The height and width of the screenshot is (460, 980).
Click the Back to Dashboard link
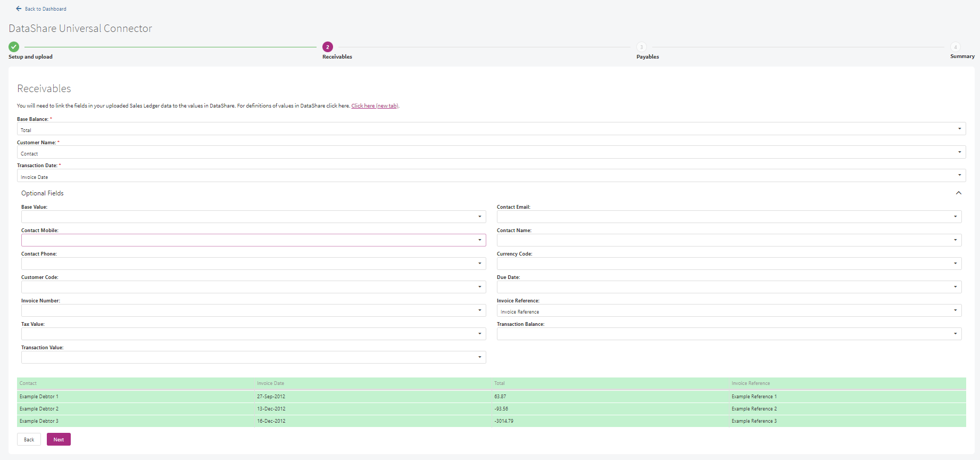click(46, 9)
